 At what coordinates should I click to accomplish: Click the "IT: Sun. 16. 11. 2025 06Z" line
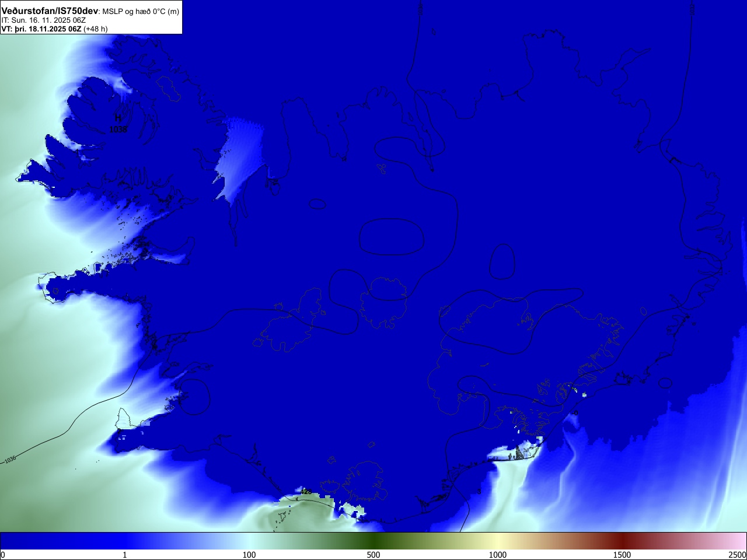pyautogui.click(x=44, y=20)
